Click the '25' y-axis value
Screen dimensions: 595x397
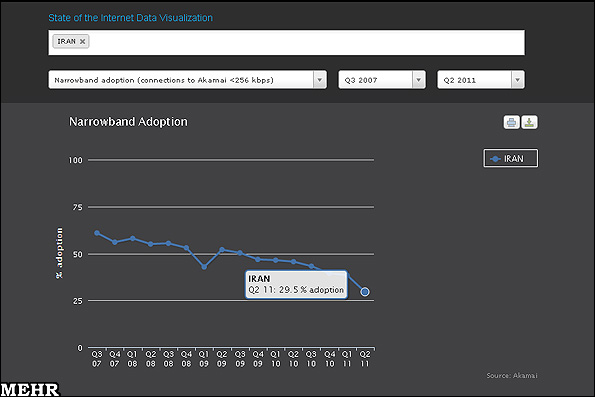[x=77, y=301]
